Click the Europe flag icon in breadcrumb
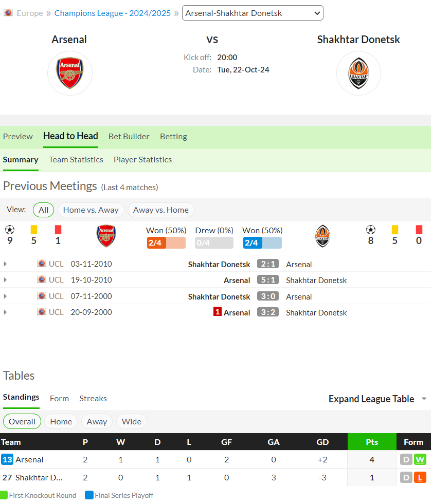The image size is (432, 504). point(8,13)
